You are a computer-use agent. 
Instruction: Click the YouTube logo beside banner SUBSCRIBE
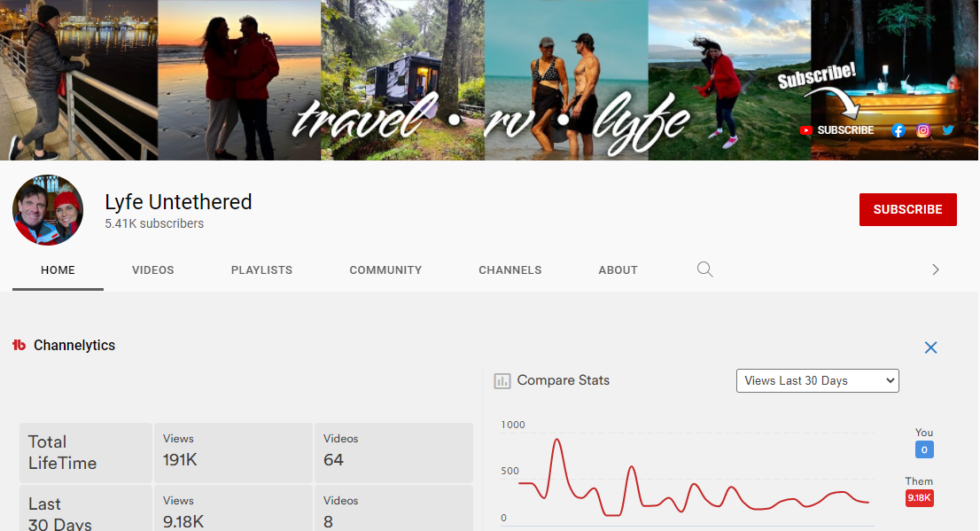(805, 130)
